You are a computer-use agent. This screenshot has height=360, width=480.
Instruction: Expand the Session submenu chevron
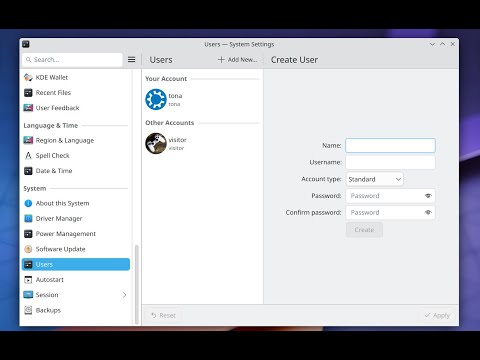pyautogui.click(x=124, y=295)
